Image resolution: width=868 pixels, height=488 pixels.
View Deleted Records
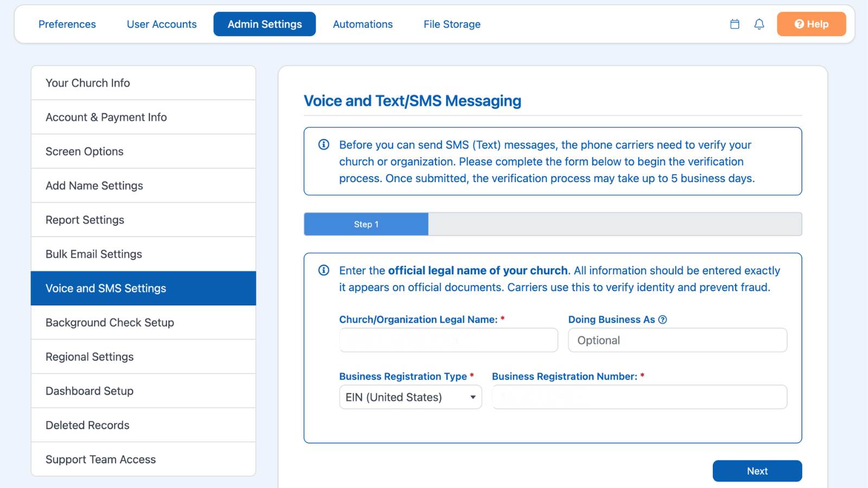(x=143, y=425)
